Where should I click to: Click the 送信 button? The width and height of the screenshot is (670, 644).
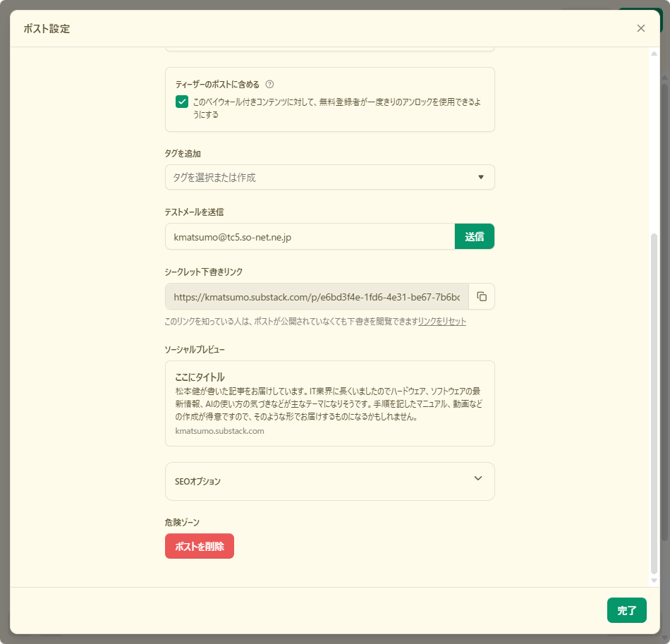[x=475, y=236]
